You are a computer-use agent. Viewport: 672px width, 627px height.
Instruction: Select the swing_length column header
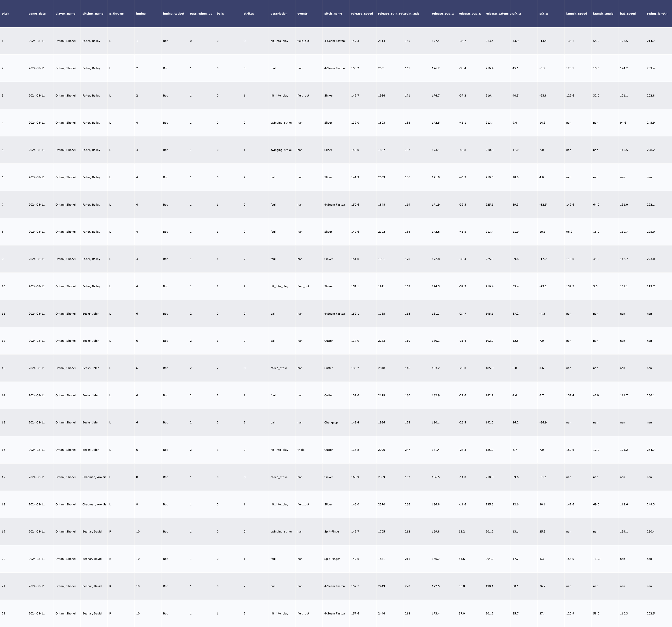click(x=657, y=13)
